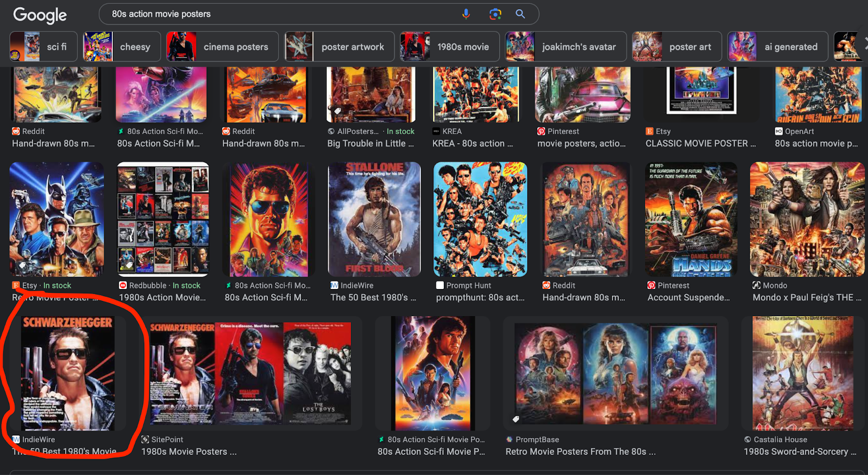
Task: Open the Stallone First Blood poster thumbnail
Action: [374, 219]
